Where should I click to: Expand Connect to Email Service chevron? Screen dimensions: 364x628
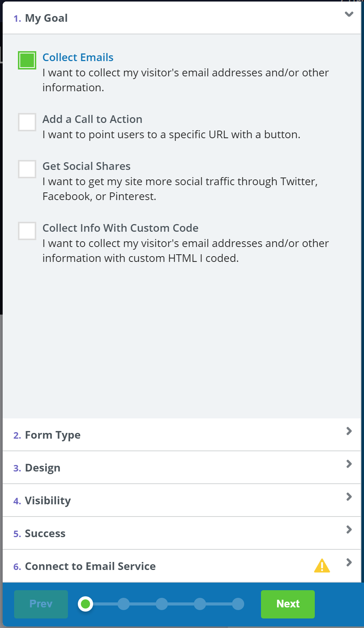(349, 562)
